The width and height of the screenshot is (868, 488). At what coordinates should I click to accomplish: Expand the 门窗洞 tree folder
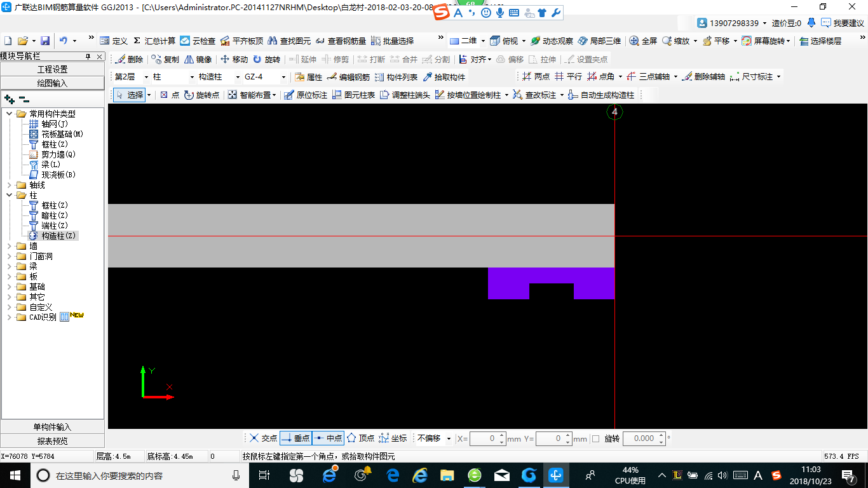click(10, 256)
